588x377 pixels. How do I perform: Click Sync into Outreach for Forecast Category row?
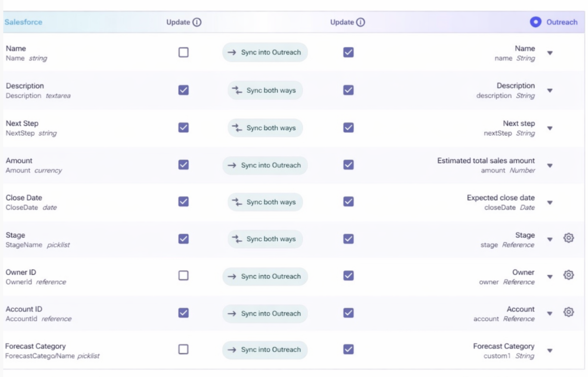[x=265, y=350]
